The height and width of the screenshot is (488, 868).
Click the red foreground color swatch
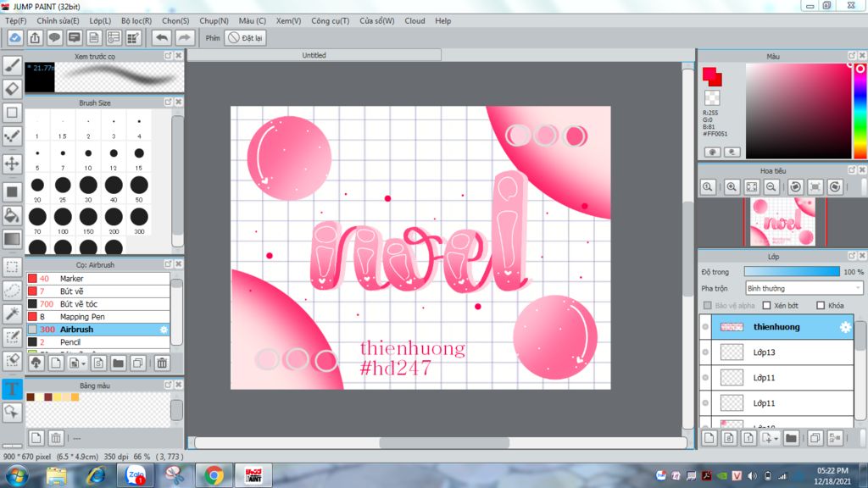pos(710,74)
